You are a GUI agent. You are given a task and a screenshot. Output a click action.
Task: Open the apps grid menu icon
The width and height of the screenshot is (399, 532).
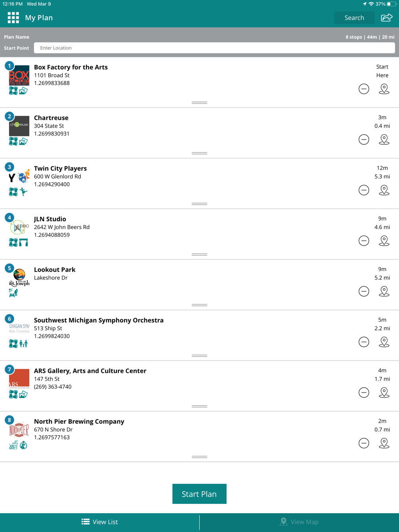pyautogui.click(x=13, y=18)
